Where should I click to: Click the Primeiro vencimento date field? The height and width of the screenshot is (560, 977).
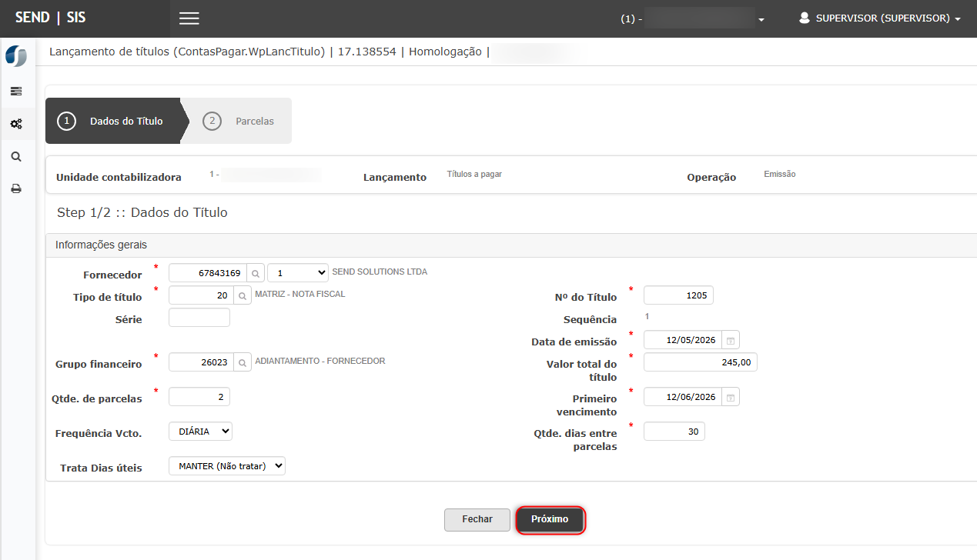pos(682,397)
